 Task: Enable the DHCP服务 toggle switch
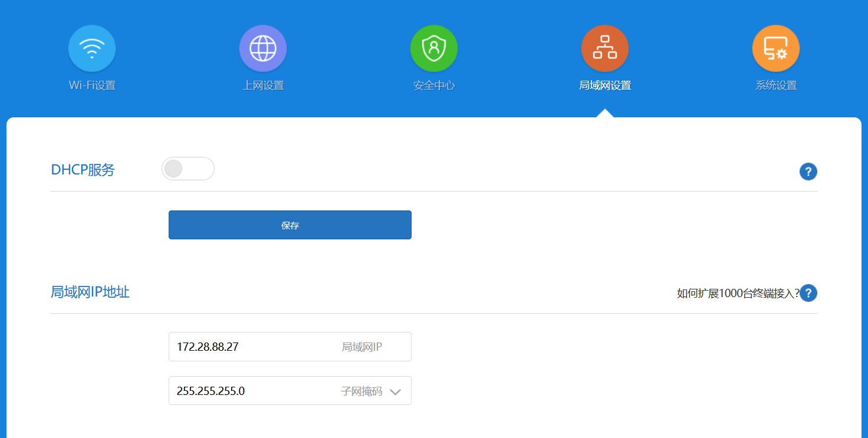coord(188,169)
